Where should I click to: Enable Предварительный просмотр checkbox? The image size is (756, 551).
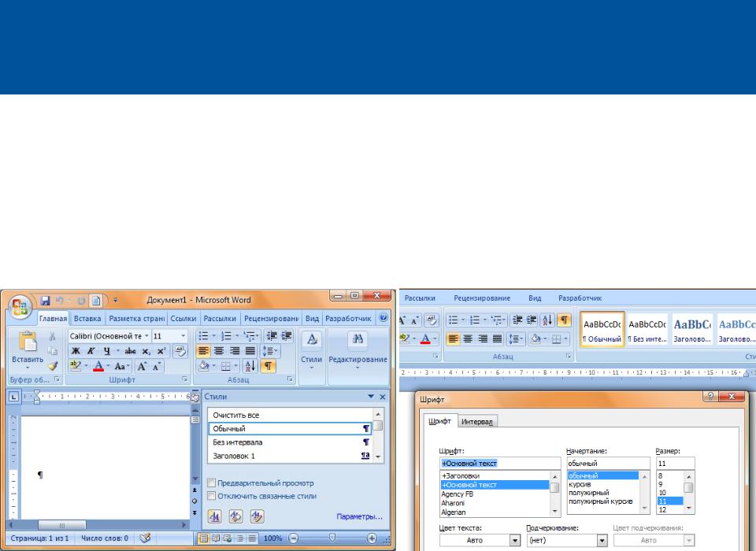pos(211,483)
